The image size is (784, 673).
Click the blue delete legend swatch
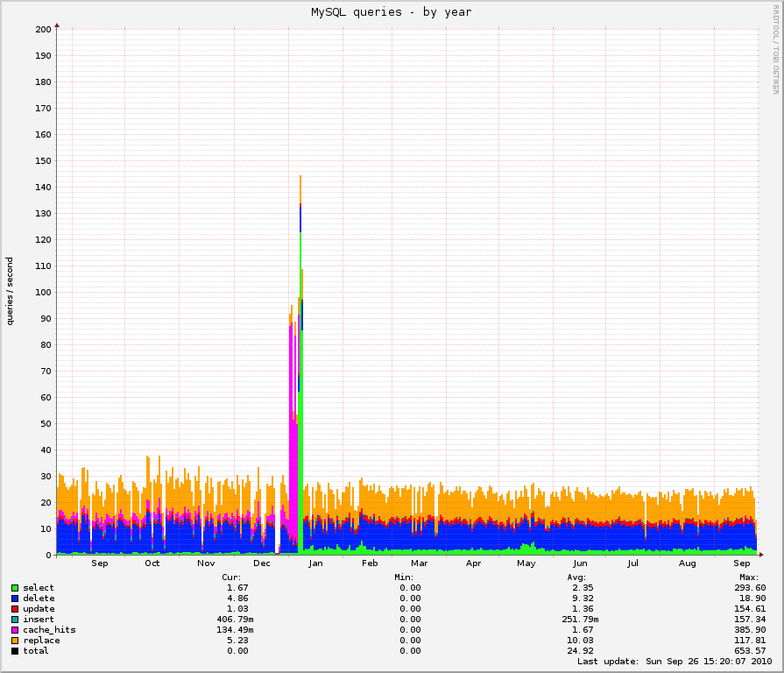(15, 599)
